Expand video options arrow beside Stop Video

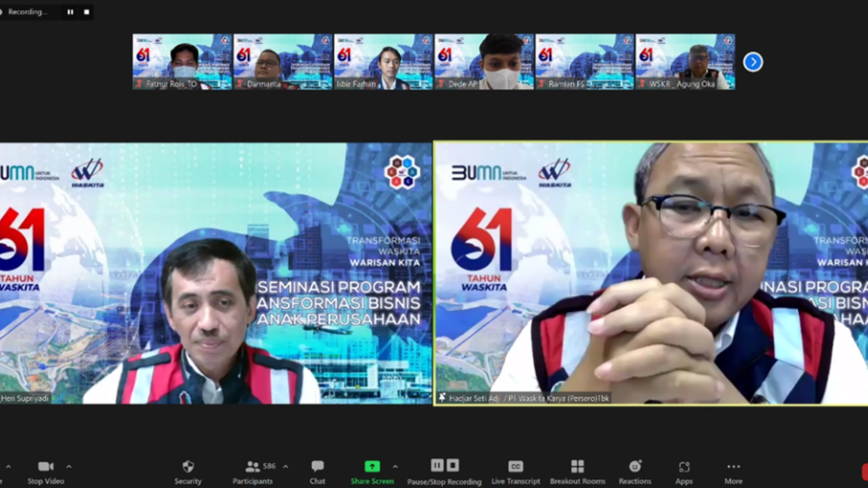(x=69, y=466)
